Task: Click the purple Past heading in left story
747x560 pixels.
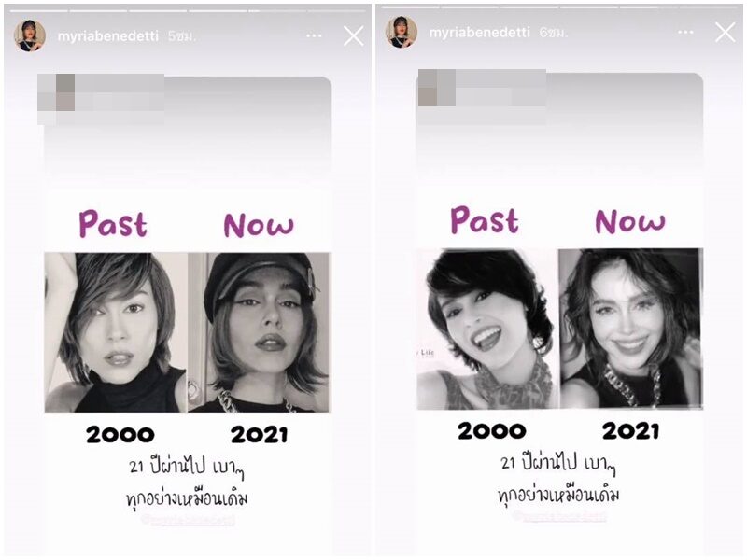Action: pyautogui.click(x=113, y=224)
